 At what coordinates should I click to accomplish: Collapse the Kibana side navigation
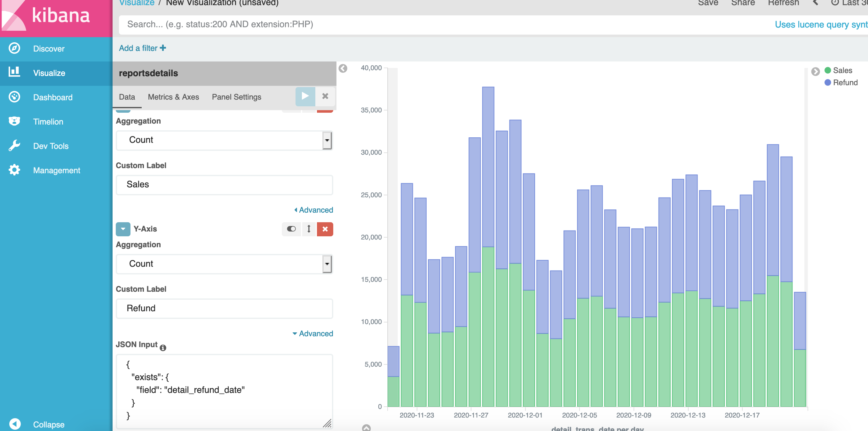tap(15, 424)
